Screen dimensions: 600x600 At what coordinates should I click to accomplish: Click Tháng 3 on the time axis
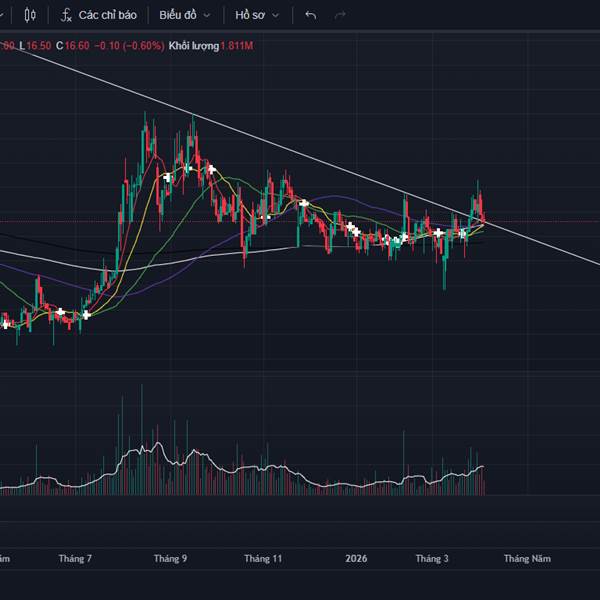coord(432,558)
